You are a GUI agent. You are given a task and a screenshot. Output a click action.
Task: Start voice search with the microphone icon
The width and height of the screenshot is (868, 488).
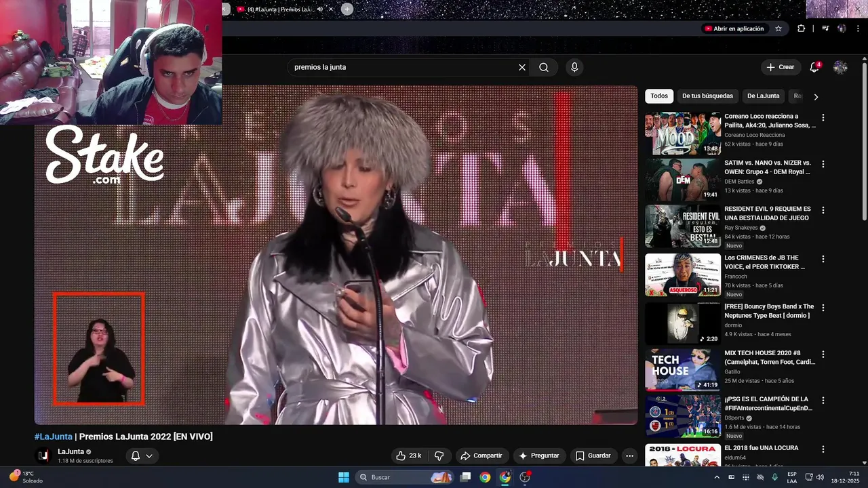[x=574, y=67]
